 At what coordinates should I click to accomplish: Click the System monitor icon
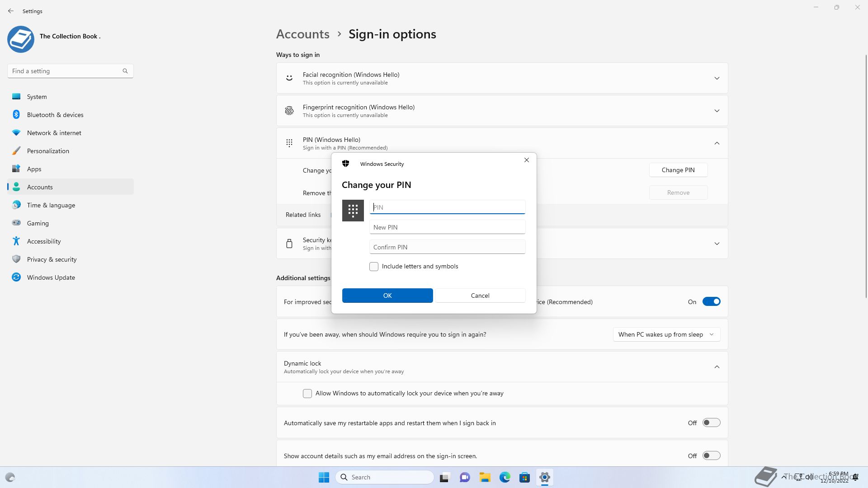[x=16, y=97]
